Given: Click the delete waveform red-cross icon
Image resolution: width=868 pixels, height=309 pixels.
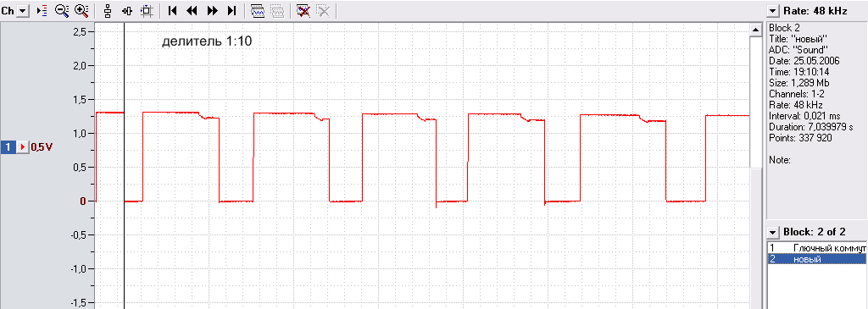Looking at the screenshot, I should click(303, 10).
